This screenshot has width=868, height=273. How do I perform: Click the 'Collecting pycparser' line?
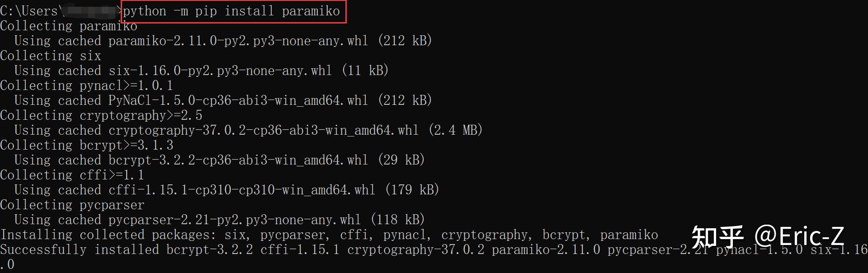[72, 205]
